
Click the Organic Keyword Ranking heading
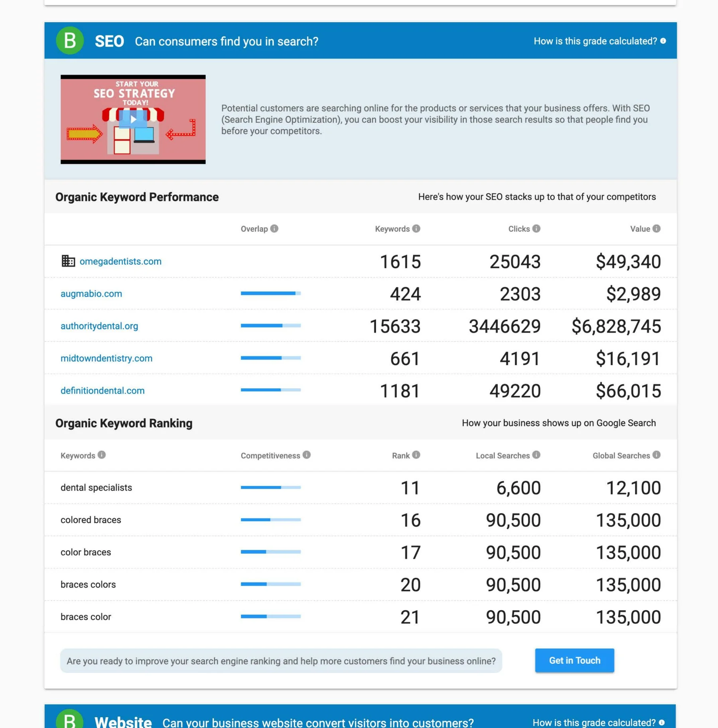tap(124, 423)
